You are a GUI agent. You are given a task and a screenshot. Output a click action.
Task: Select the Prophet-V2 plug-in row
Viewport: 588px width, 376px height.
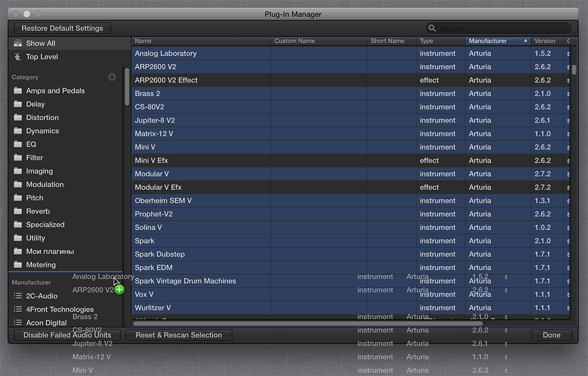pyautogui.click(x=351, y=214)
